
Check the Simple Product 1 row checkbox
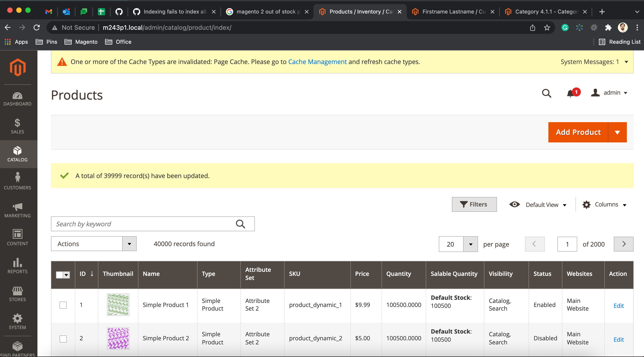[x=63, y=305]
